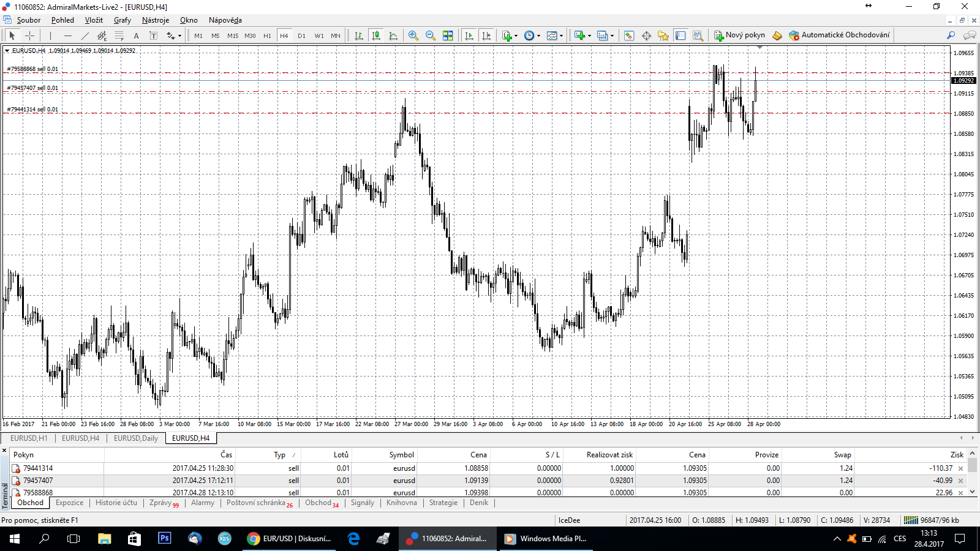Select the cursor arrow tool
Viewport: 980px width, 551px height.
coord(12,36)
